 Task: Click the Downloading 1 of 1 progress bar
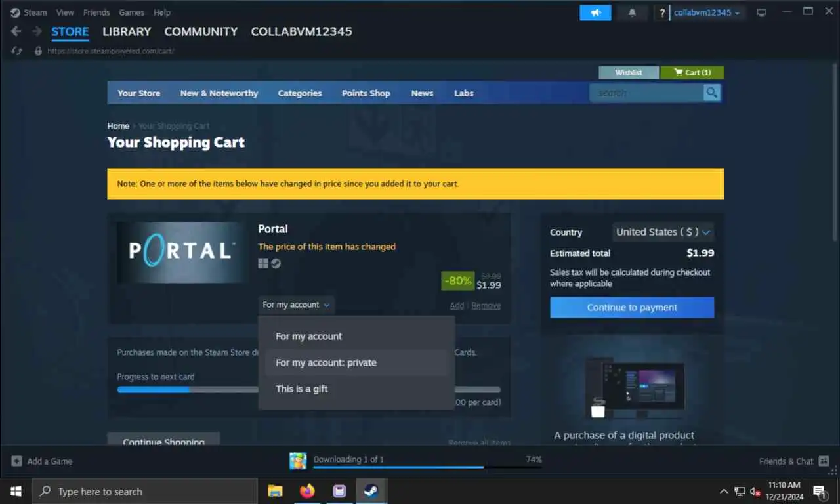[x=427, y=467]
